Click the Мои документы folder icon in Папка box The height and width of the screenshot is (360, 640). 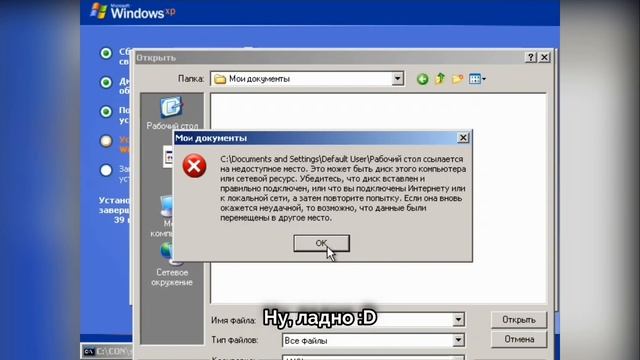(220, 79)
